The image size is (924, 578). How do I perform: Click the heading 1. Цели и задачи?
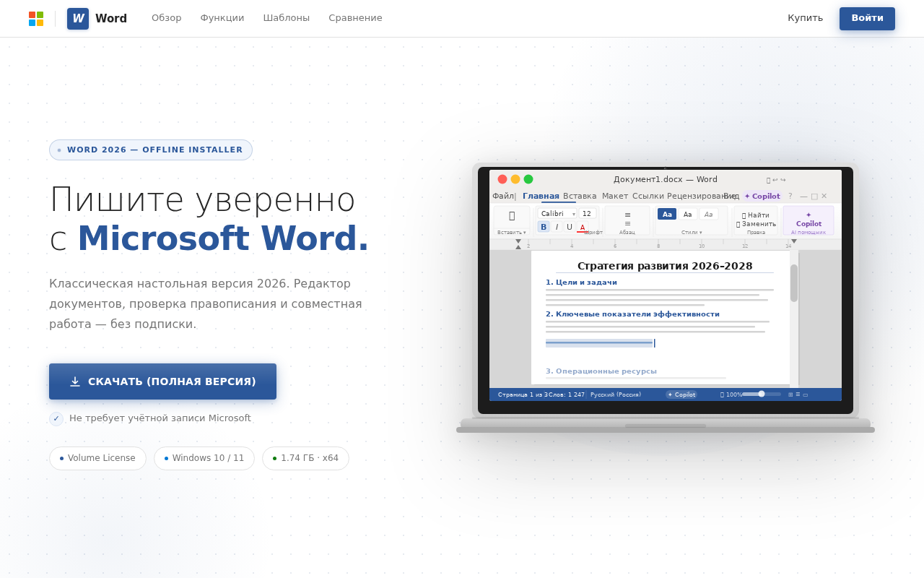(581, 282)
